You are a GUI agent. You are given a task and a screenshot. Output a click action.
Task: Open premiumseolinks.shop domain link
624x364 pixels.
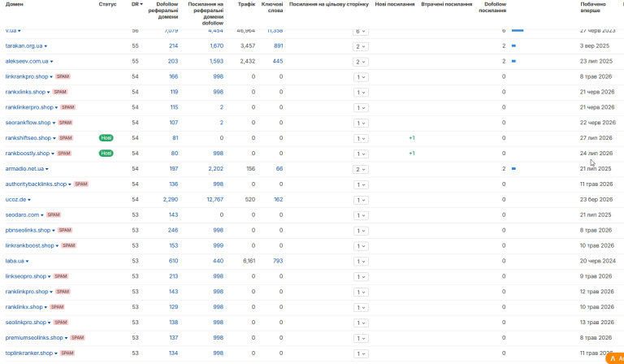tap(34, 338)
